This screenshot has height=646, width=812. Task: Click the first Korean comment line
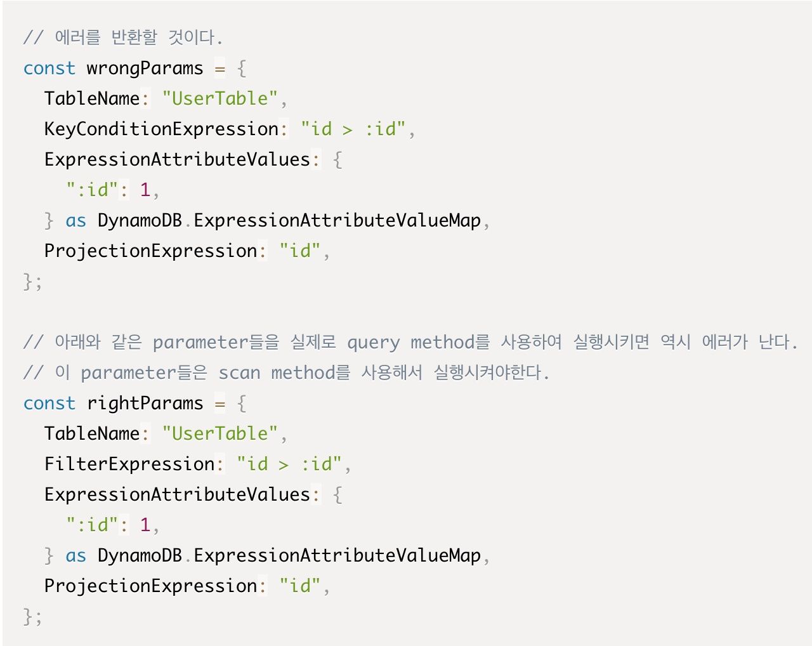123,37
